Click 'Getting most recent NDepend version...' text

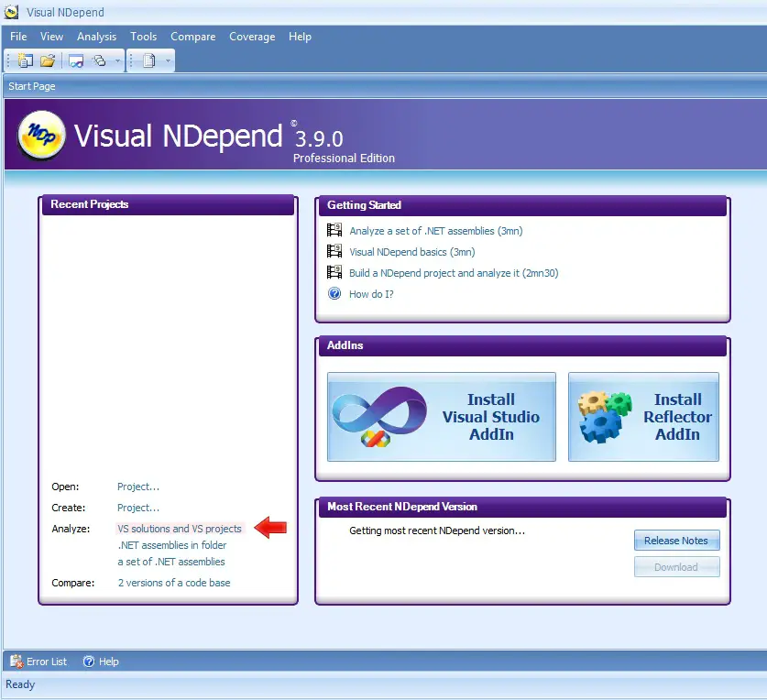(437, 530)
